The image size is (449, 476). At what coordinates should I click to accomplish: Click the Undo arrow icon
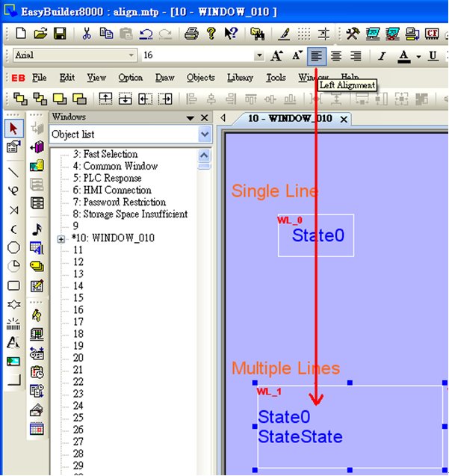(x=146, y=34)
